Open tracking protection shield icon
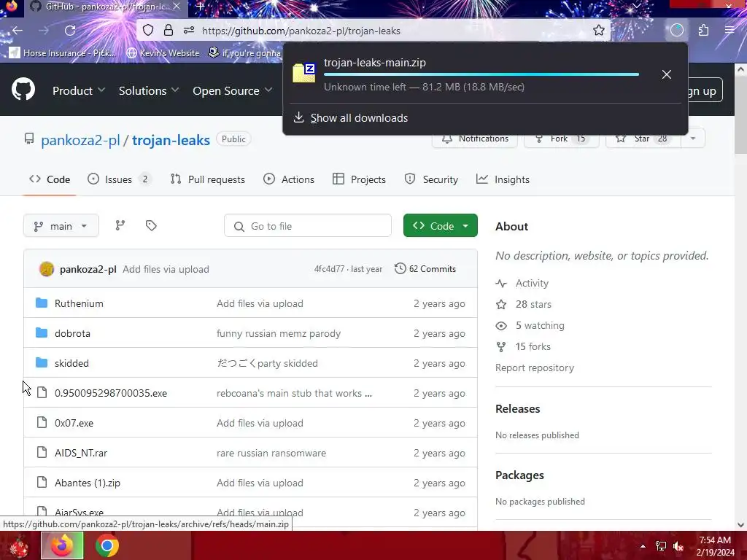The image size is (747, 560). [x=148, y=31]
